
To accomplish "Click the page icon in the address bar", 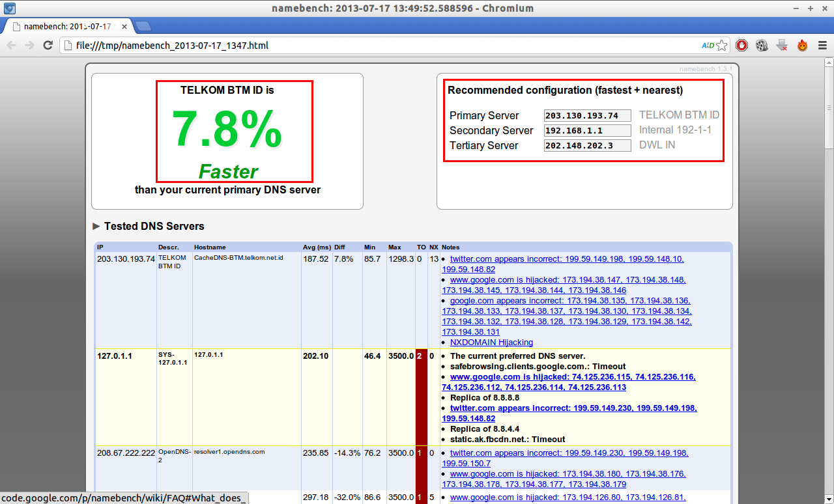I will [x=68, y=46].
